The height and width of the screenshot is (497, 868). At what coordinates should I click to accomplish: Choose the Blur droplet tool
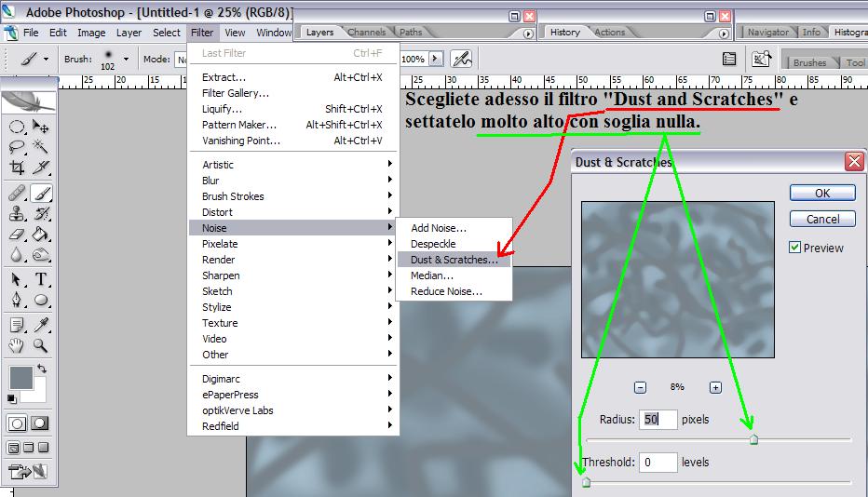click(17, 255)
